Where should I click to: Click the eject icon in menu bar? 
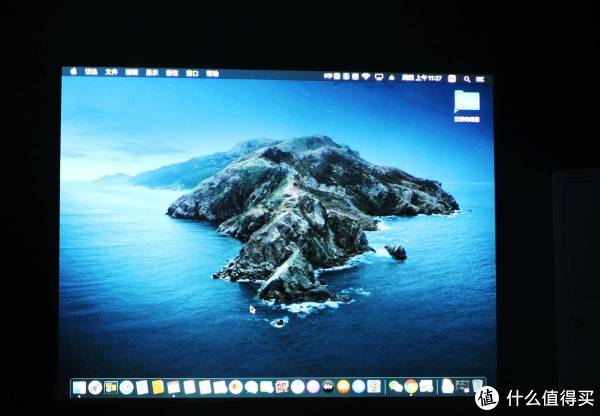391,77
